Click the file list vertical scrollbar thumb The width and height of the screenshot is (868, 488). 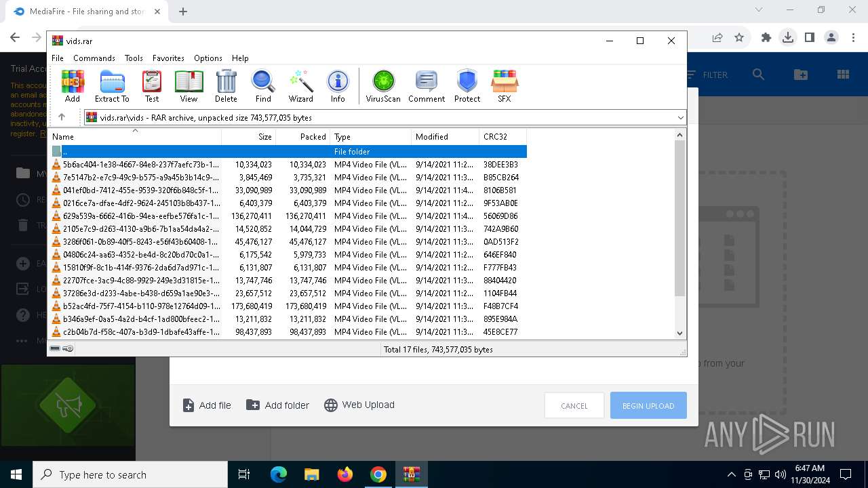680,218
